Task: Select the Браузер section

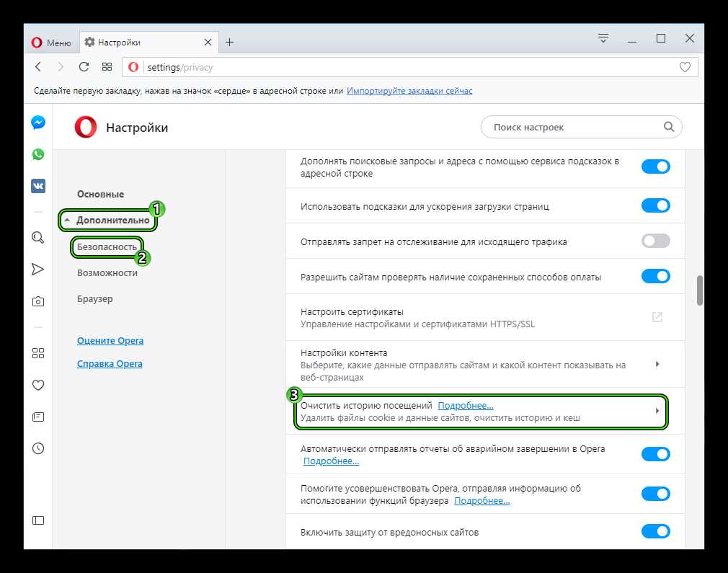Action: (x=94, y=298)
